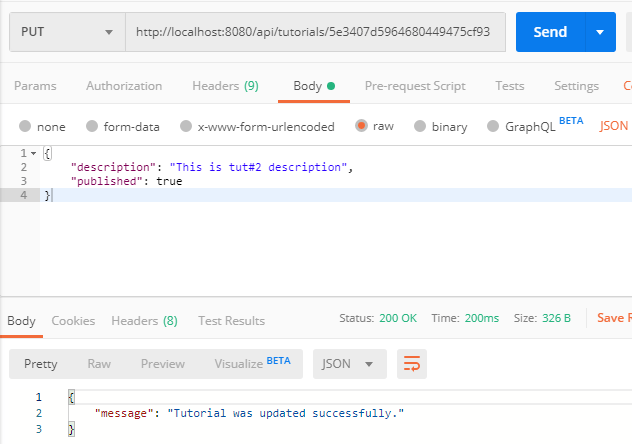Screen dimensions: 632x448
Task: Open the response JSON format dropdown
Action: [350, 364]
